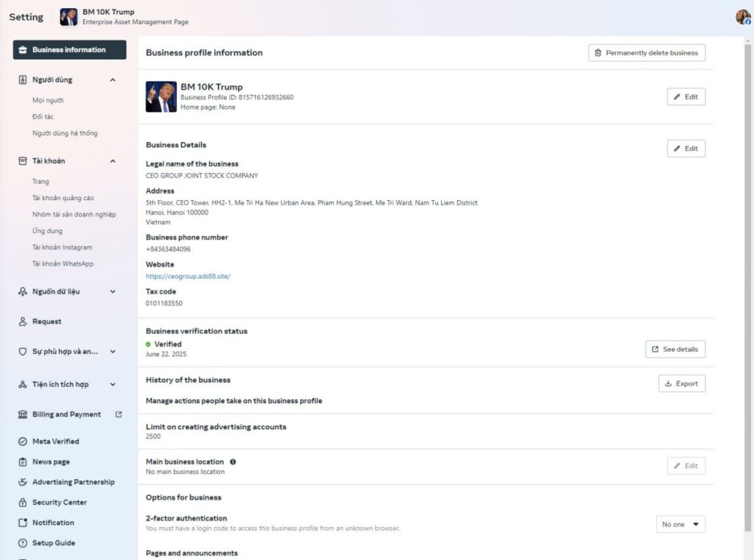The image size is (754, 560).
Task: Edit the Business Details section
Action: coord(686,149)
